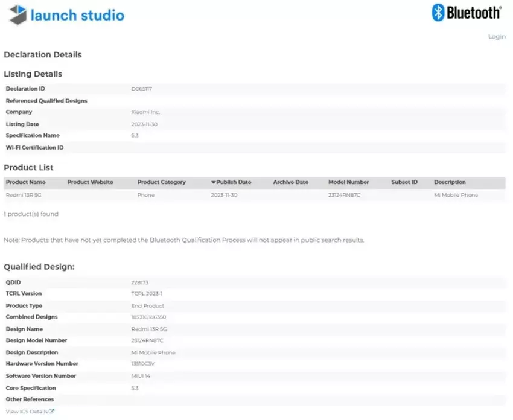Sort by the Archive Date column header
This screenshot has width=513, height=420.
tap(290, 182)
